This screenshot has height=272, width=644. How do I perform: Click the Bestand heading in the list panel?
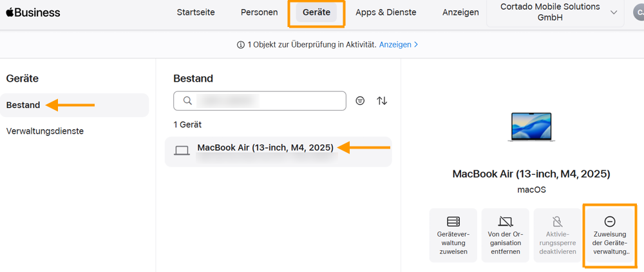(x=193, y=78)
